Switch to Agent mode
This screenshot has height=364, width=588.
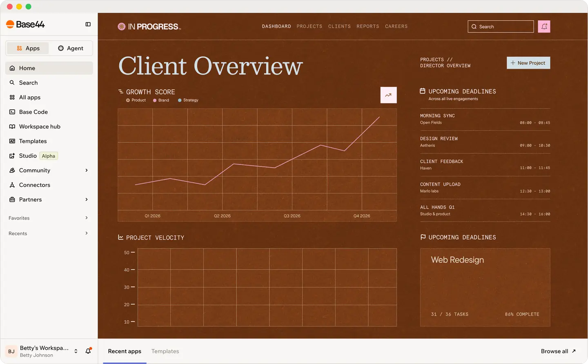coord(71,48)
